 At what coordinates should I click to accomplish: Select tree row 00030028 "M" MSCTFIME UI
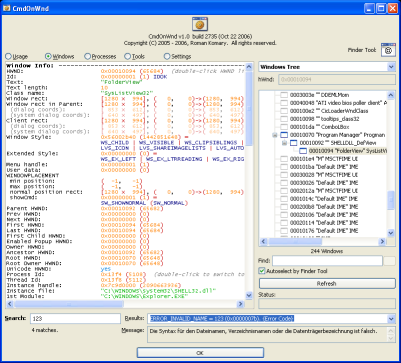click(x=324, y=175)
